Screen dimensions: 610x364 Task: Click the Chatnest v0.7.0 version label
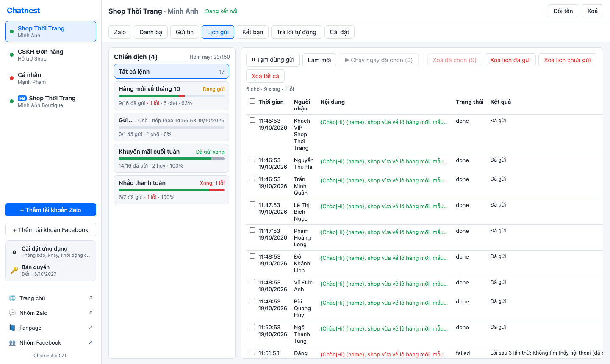click(50, 356)
